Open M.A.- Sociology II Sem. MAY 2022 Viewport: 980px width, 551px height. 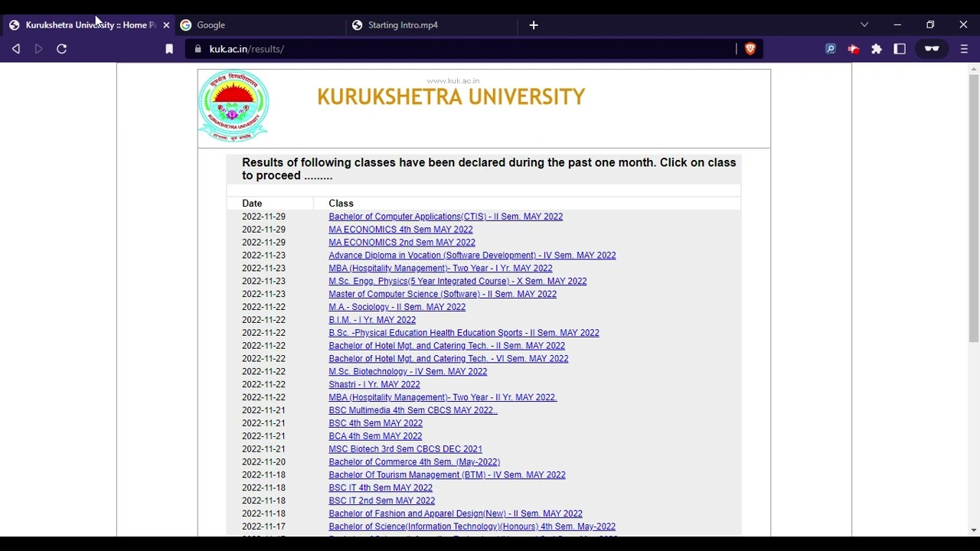coord(397,308)
